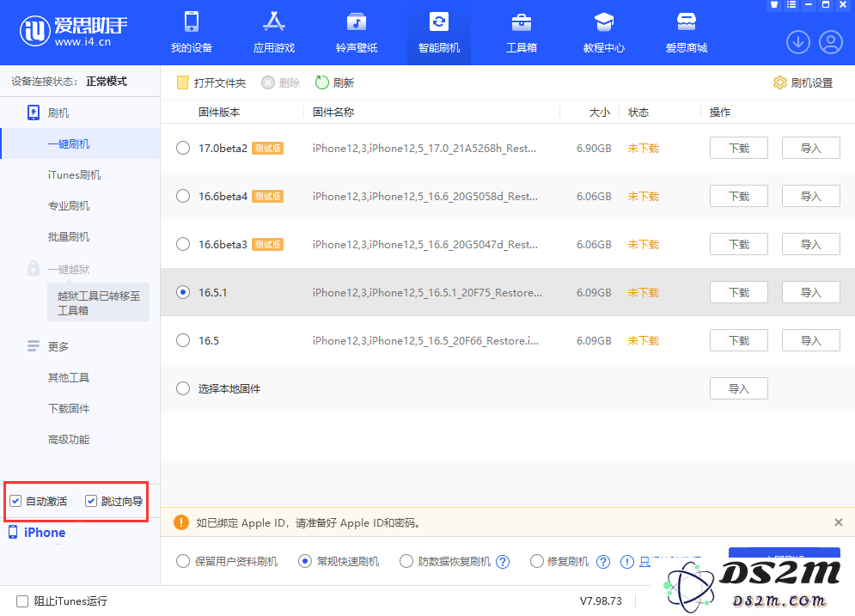Click version text V7.98.73
855x616 pixels.
[x=601, y=601]
